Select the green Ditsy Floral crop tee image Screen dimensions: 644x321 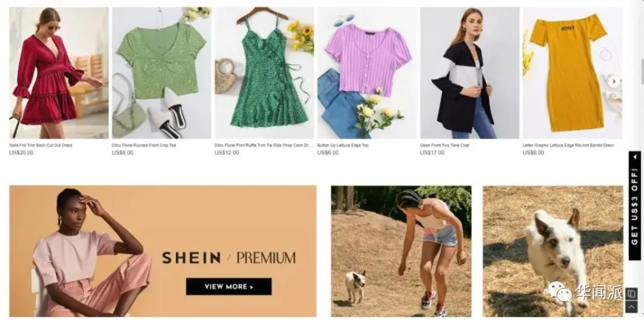click(162, 73)
